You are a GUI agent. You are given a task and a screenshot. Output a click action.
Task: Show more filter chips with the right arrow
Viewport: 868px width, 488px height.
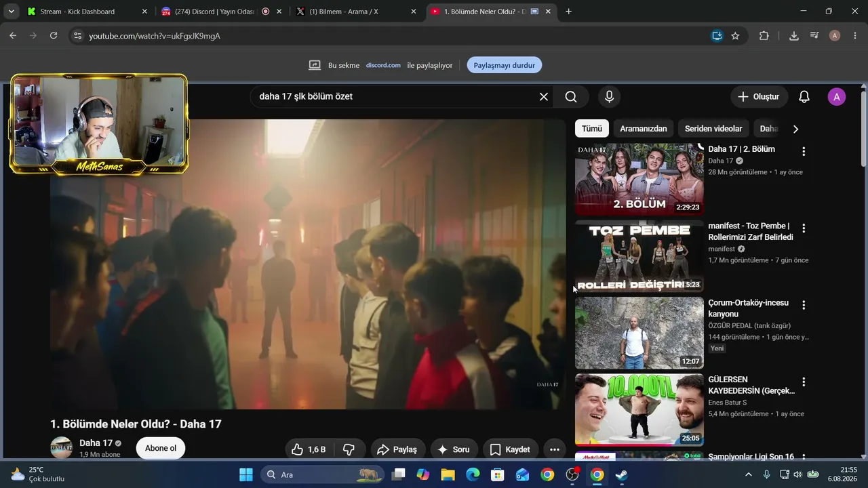[x=795, y=129]
